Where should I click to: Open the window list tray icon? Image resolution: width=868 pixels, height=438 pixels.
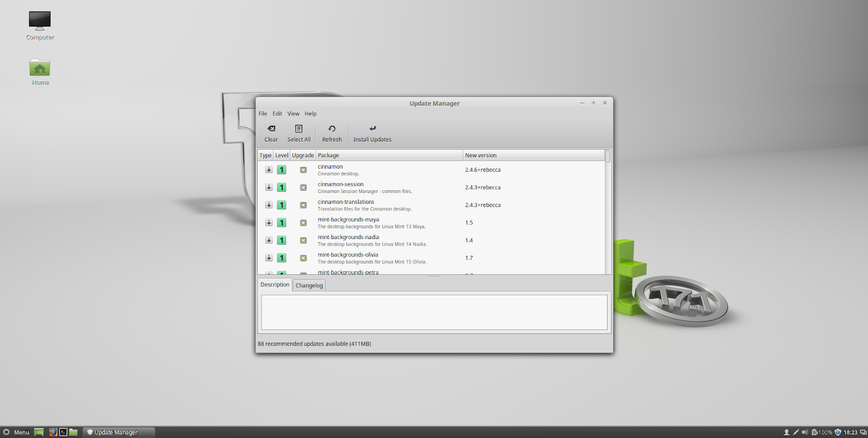pyautogui.click(x=863, y=432)
